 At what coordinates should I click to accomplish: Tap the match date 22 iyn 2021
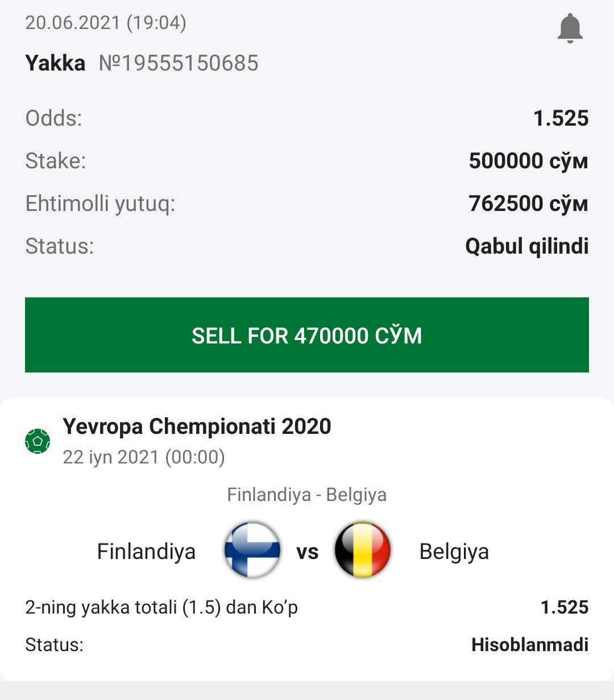pos(143,457)
